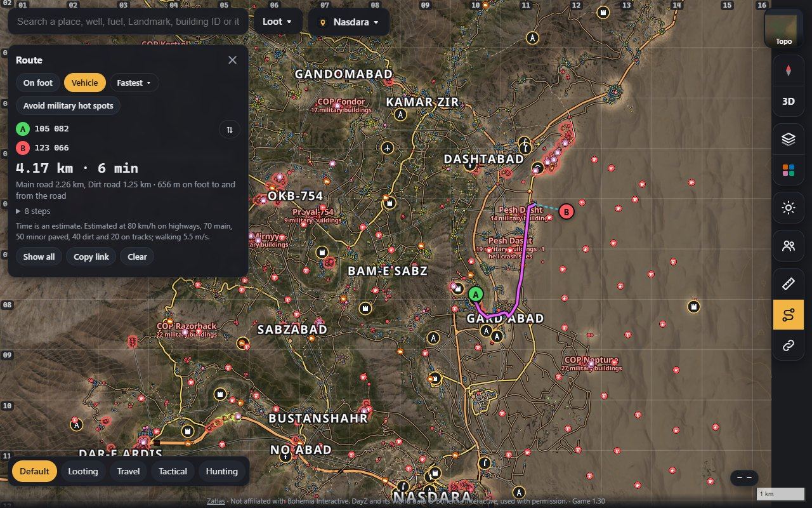Select the ruler measure tool
The width and height of the screenshot is (812, 508).
789,283
